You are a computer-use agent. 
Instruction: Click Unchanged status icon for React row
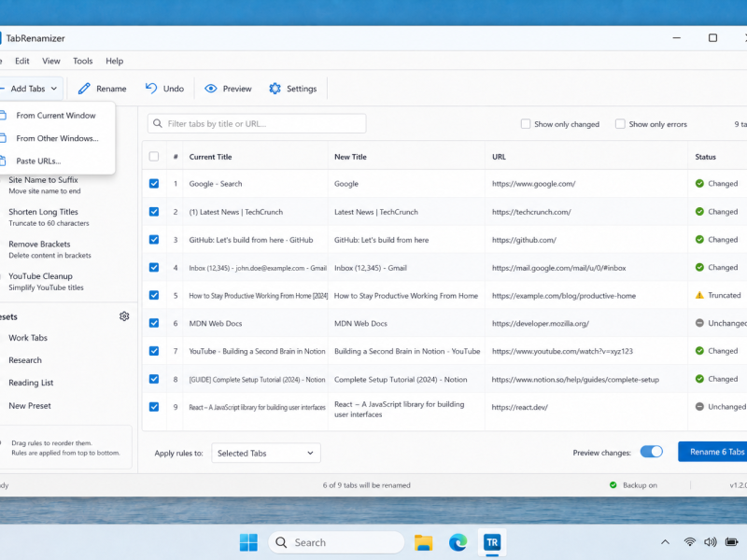coord(699,407)
